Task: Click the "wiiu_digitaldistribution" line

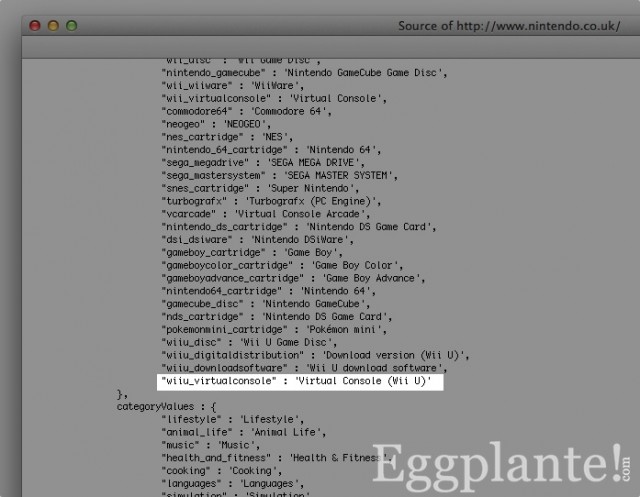Action: 316,355
